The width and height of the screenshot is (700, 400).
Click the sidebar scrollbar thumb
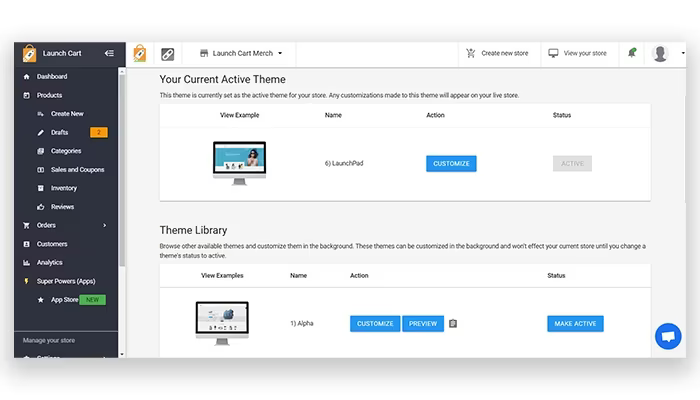pyautogui.click(x=122, y=171)
